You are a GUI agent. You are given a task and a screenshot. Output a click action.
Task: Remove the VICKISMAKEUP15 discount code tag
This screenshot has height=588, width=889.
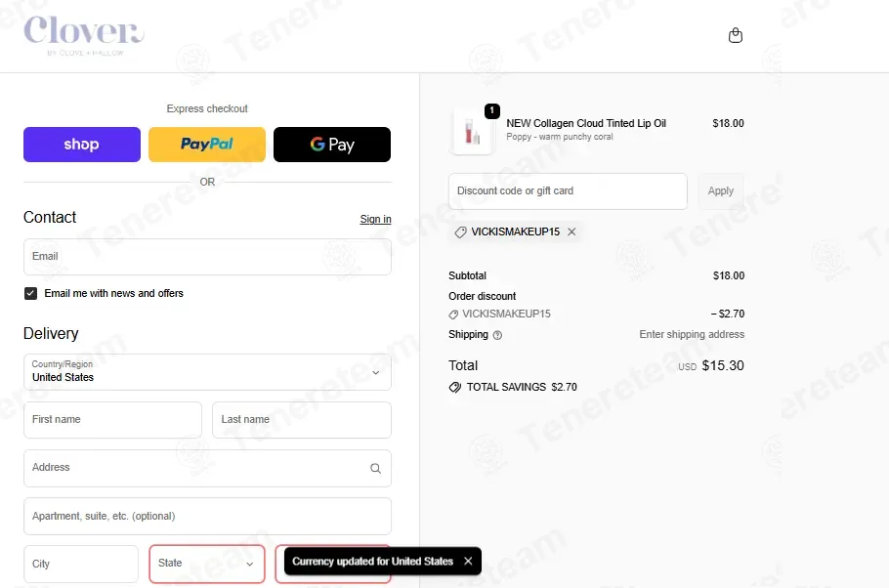pyautogui.click(x=571, y=231)
